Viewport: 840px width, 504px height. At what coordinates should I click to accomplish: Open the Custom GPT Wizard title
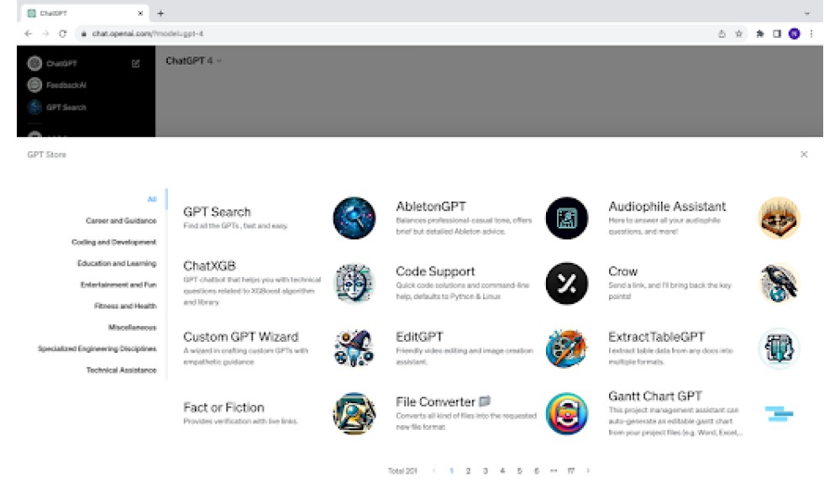click(240, 337)
